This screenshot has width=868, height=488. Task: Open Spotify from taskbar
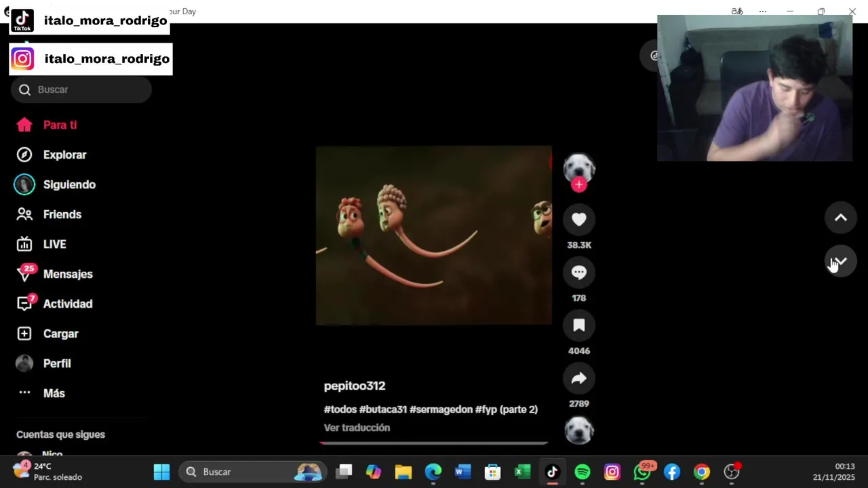[x=583, y=472]
